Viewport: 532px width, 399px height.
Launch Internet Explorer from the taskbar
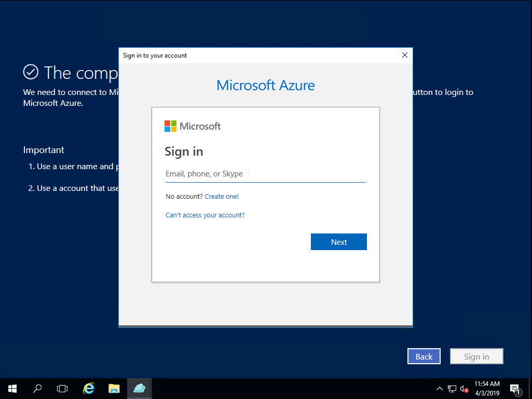pyautogui.click(x=89, y=388)
